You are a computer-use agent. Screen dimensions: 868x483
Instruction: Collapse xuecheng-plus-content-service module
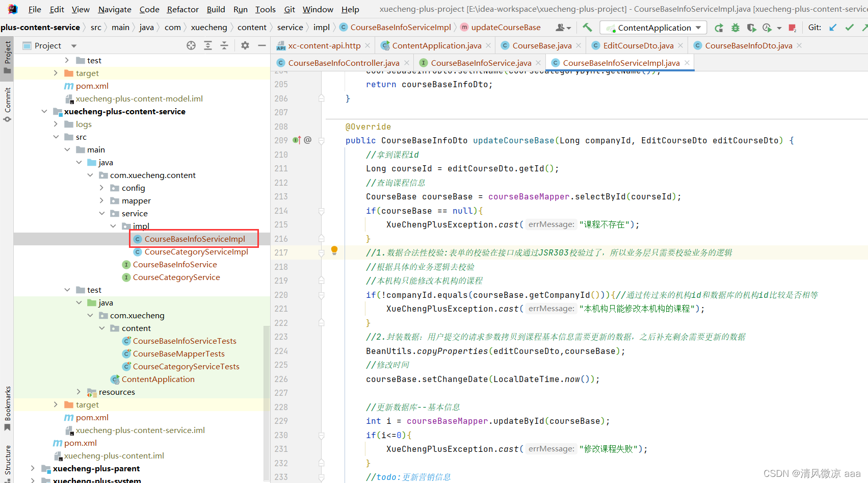[44, 111]
